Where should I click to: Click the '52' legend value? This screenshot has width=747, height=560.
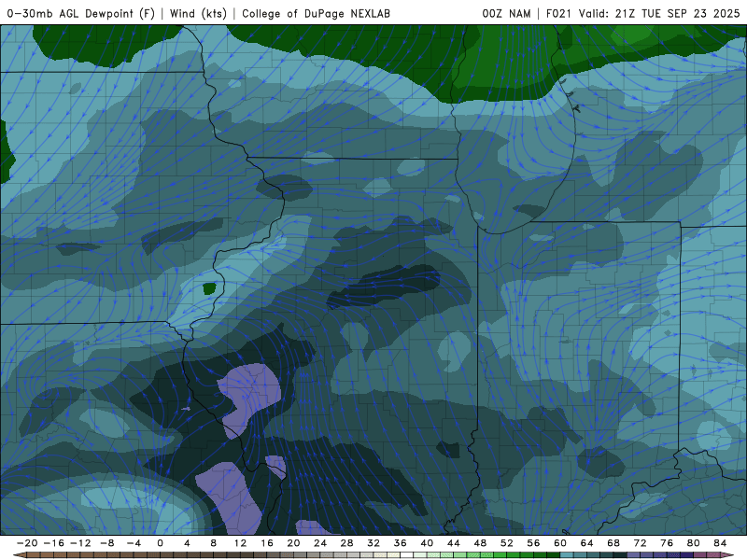507,543
